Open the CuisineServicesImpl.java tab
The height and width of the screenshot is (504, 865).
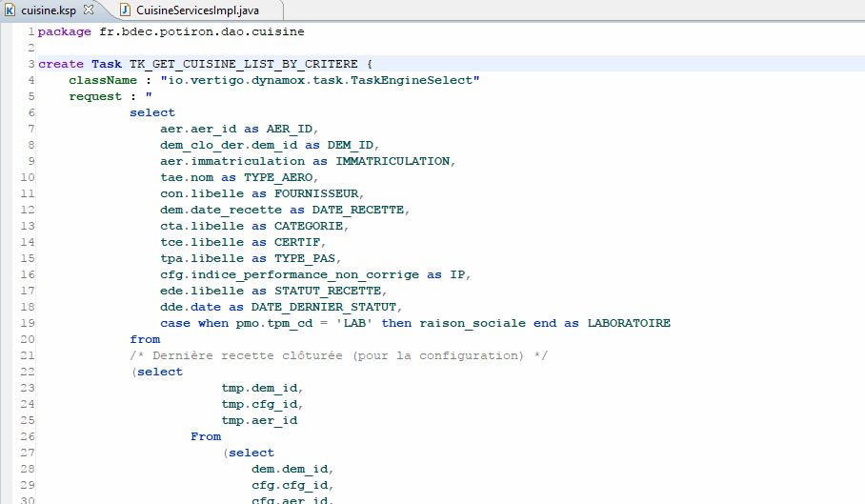pos(197,10)
